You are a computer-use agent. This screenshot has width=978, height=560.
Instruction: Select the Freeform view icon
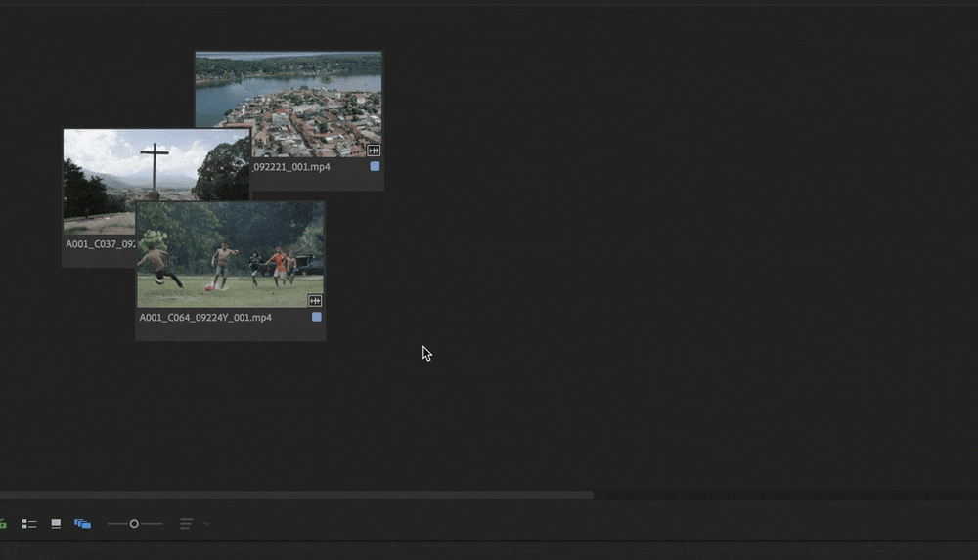(x=82, y=524)
